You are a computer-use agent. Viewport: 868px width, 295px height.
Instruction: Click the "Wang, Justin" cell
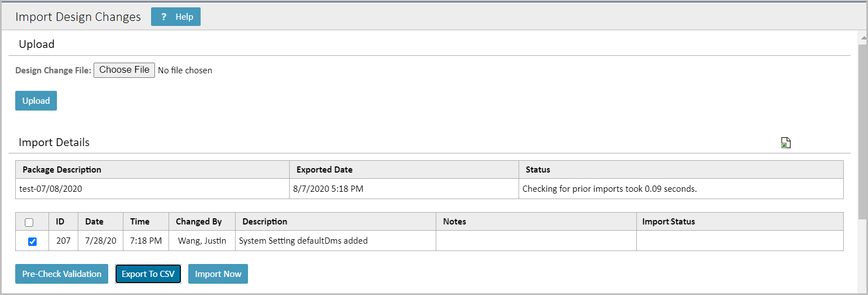[x=202, y=241]
